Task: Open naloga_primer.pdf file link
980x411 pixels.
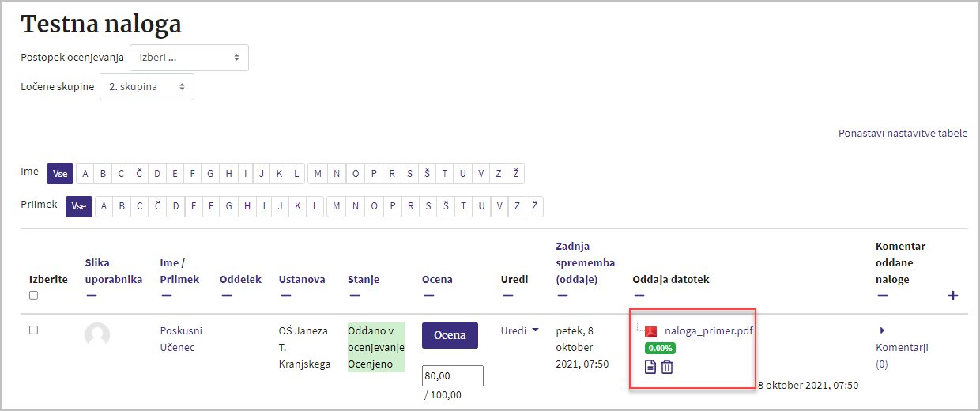Action: tap(709, 330)
